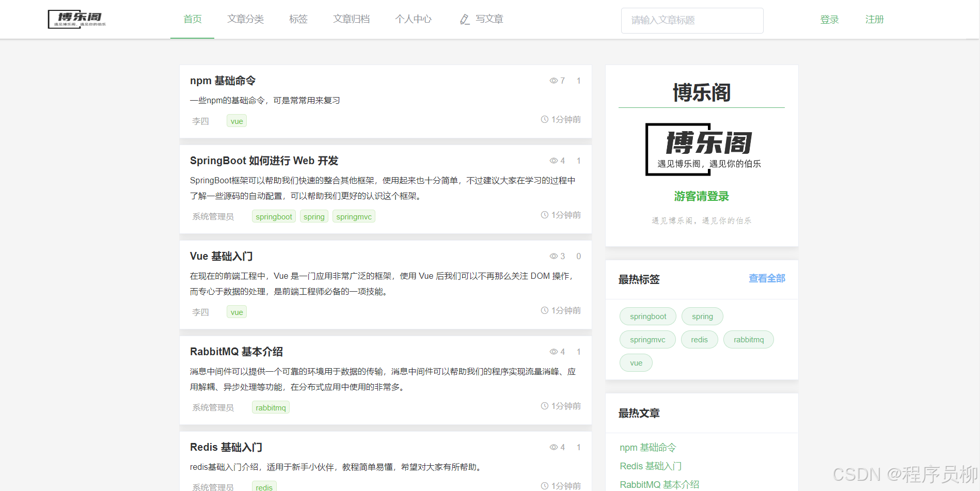The height and width of the screenshot is (491, 980).
Task: Go to the 首页 tab
Action: click(193, 19)
